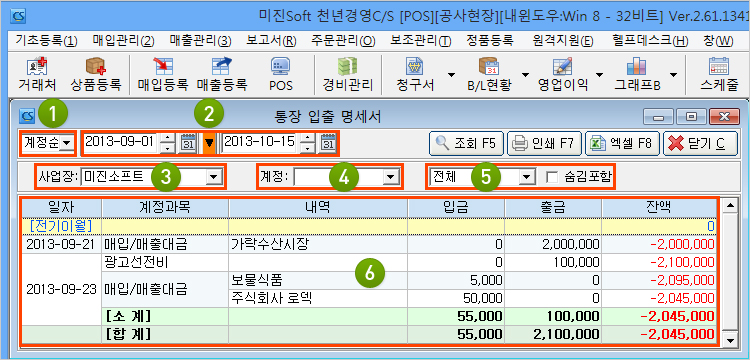This screenshot has width=750, height=360.
Task: Open calendar picker for end date 2013-10-15
Action: click(327, 142)
